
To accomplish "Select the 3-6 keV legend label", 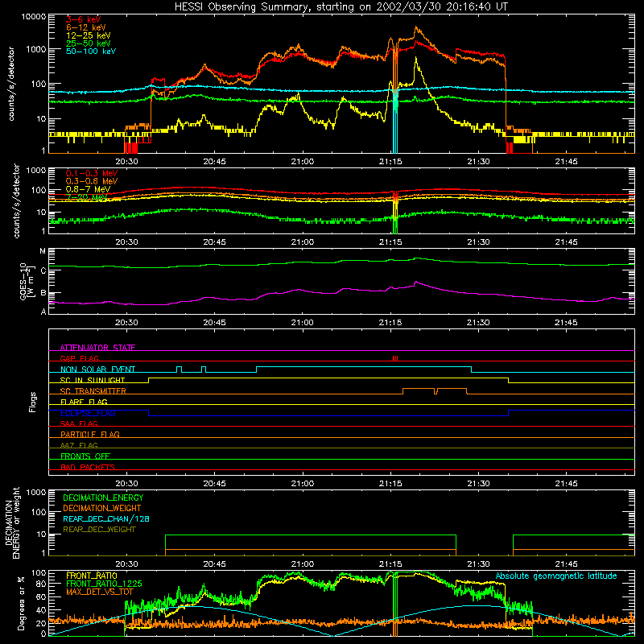I will coord(84,19).
